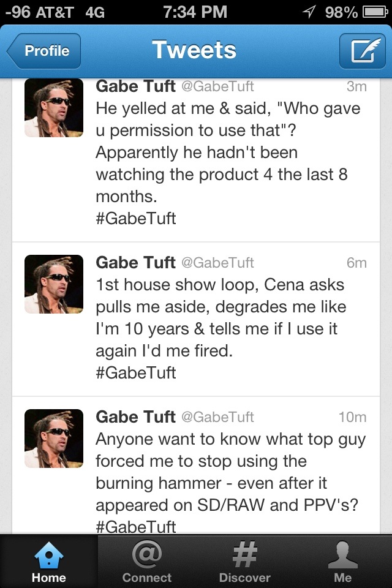Switch to the Connect tab
392x588 pixels.
147,562
